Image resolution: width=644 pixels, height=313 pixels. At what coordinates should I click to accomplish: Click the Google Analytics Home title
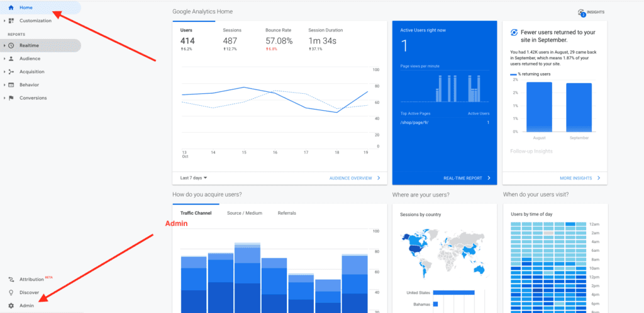pyautogui.click(x=203, y=11)
